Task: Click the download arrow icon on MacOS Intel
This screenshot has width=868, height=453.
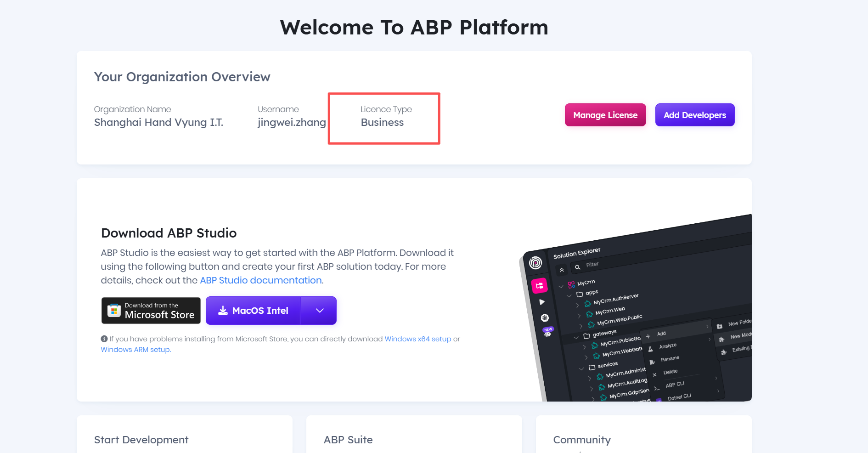Action: [223, 311]
